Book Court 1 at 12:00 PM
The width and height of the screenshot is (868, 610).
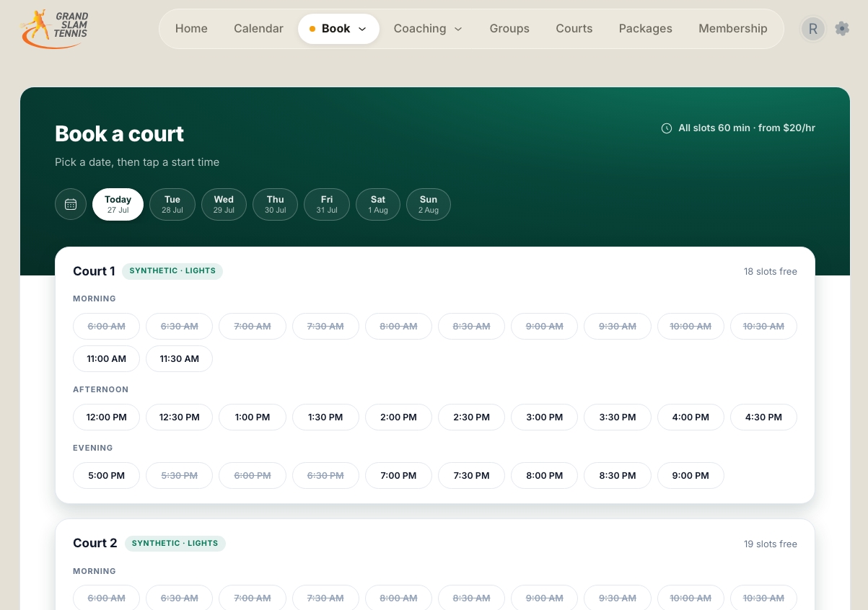click(107, 417)
